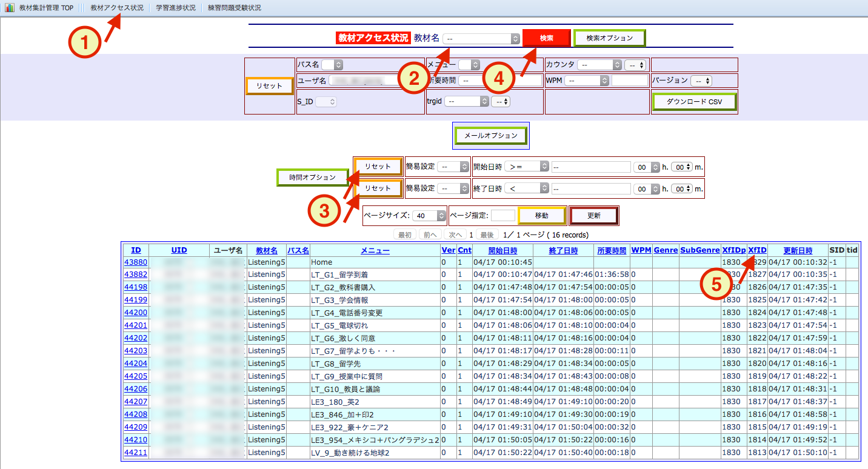868x469 pixels.
Task: Open the 学習進捗状況 menu item
Action: coord(175,8)
